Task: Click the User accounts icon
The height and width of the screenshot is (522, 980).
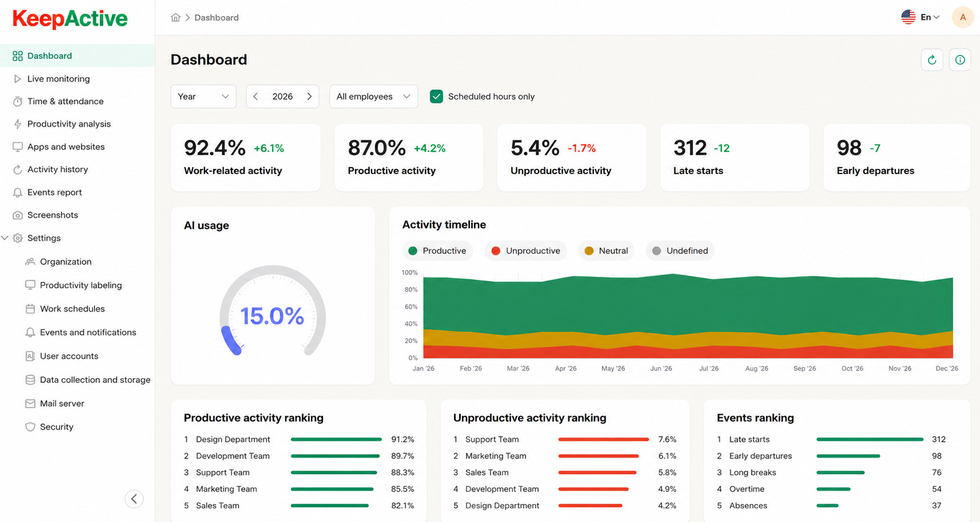Action: click(30, 356)
